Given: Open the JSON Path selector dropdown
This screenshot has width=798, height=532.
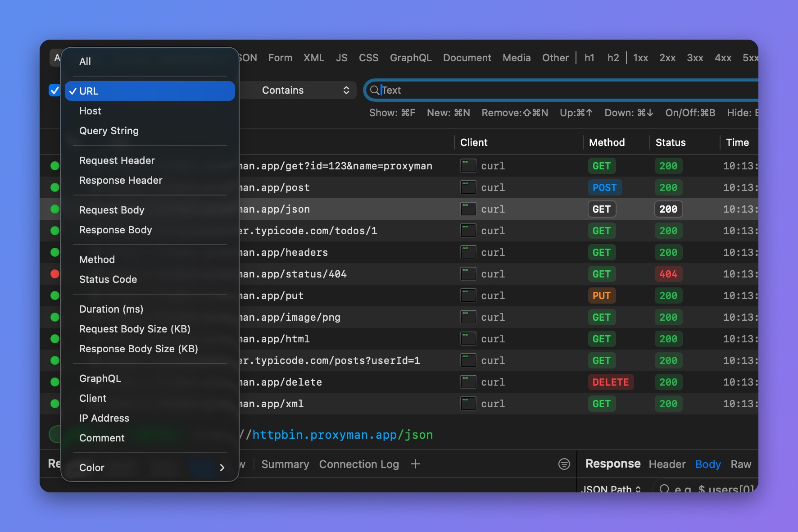Looking at the screenshot, I should tap(611, 489).
